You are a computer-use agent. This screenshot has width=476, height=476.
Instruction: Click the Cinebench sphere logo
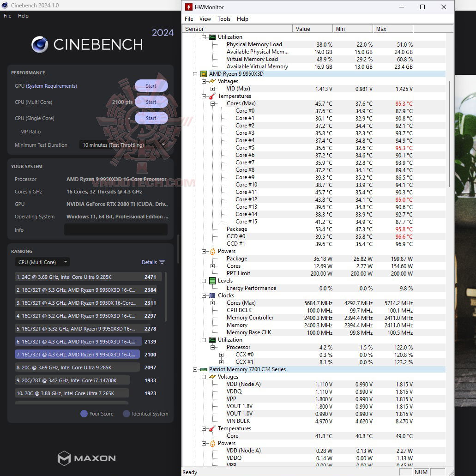(x=40, y=44)
